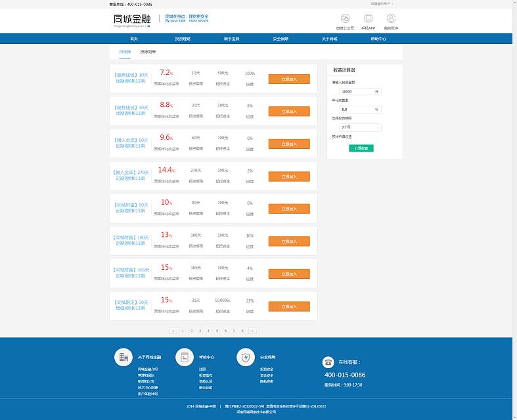Image resolution: width=517 pixels, height=420 pixels.
Task: Open 新手宝典 in the navigation bar
Action: tap(231, 39)
